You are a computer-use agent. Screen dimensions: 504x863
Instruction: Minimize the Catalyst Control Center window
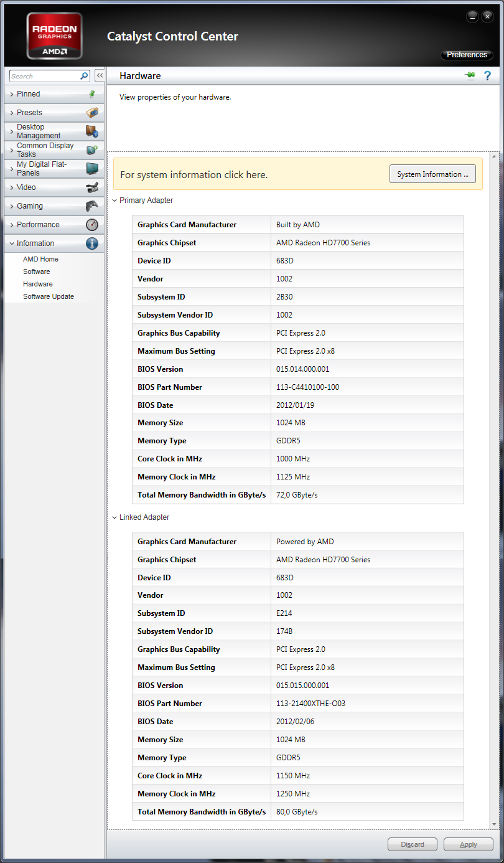coord(473,16)
